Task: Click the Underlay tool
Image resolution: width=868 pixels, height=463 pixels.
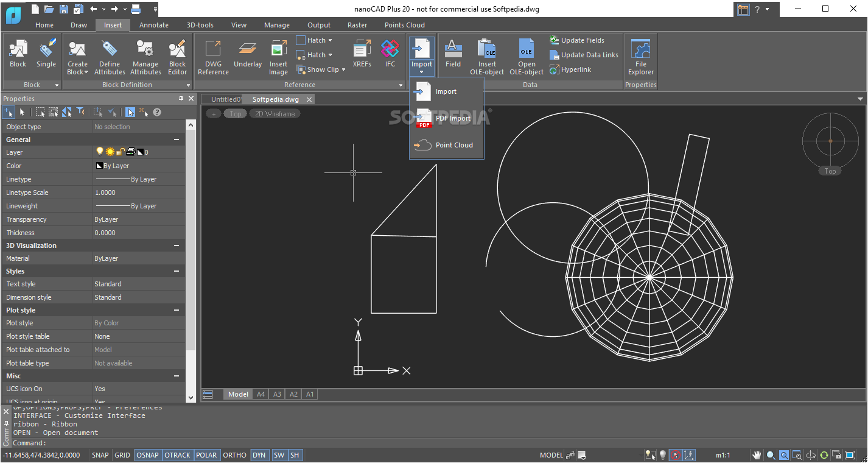Action: pyautogui.click(x=248, y=54)
